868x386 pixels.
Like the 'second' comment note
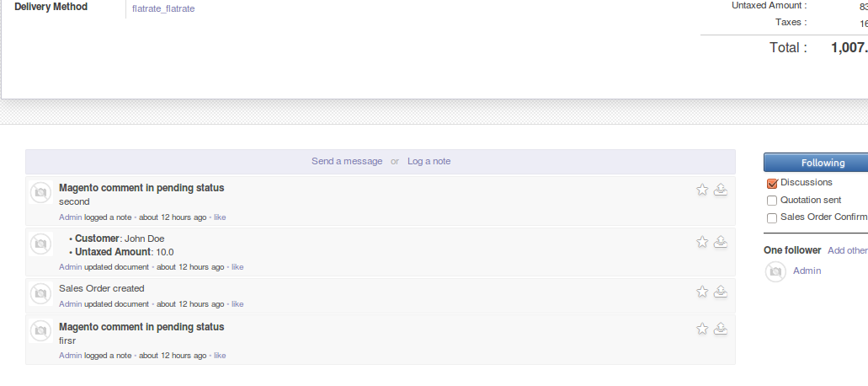pos(220,217)
